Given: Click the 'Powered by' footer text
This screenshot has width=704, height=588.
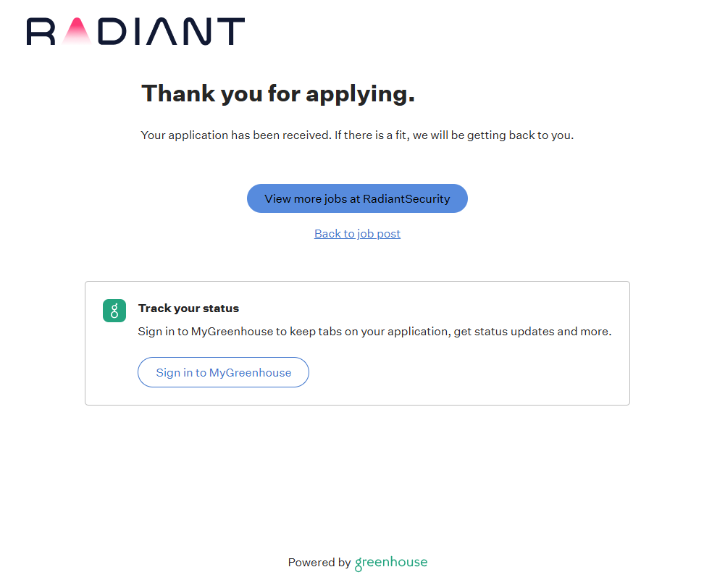Looking at the screenshot, I should 319,563.
